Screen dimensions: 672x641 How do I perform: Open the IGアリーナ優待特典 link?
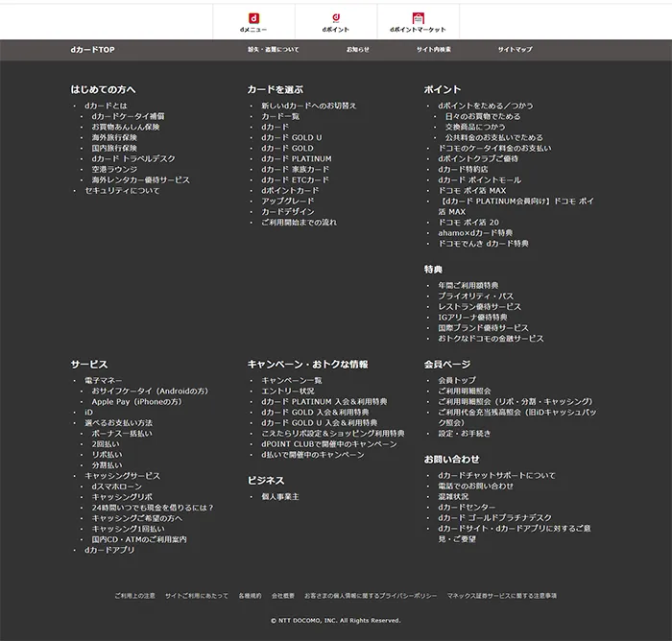tap(472, 318)
